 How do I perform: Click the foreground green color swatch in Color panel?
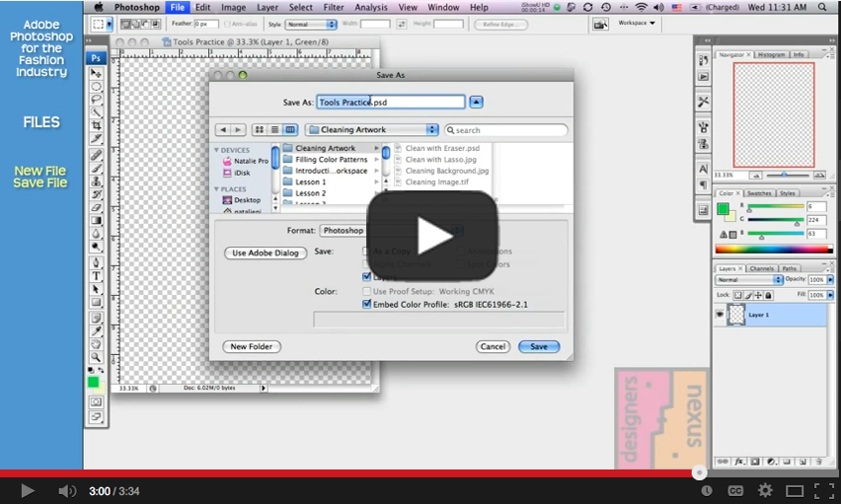[x=723, y=208]
